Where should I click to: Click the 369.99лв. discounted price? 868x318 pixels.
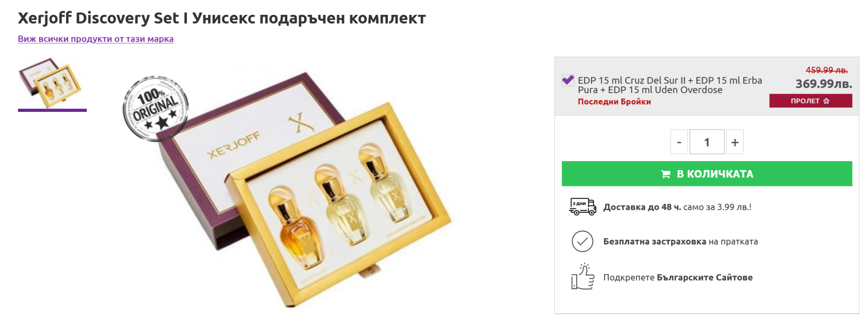[x=823, y=84]
